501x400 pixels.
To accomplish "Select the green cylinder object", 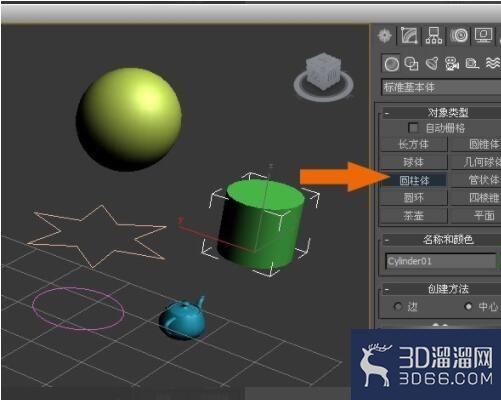I will tap(262, 225).
